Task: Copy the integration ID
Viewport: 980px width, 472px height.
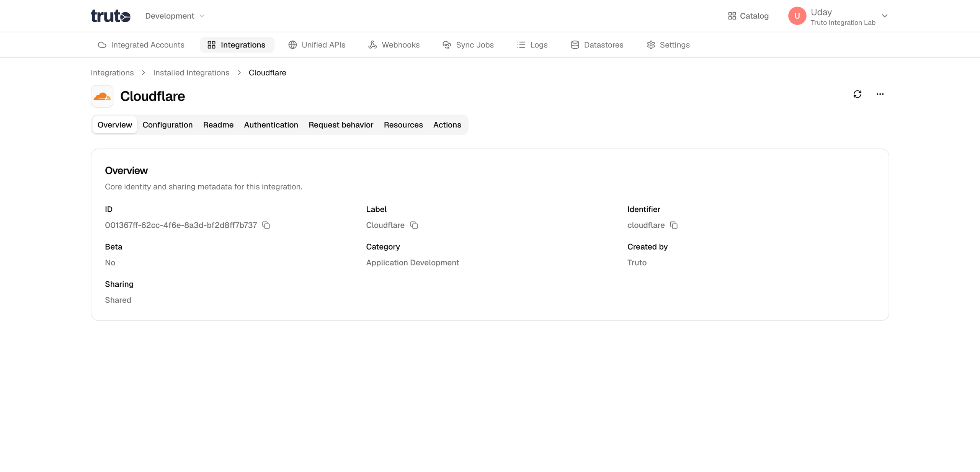Action: click(x=266, y=225)
